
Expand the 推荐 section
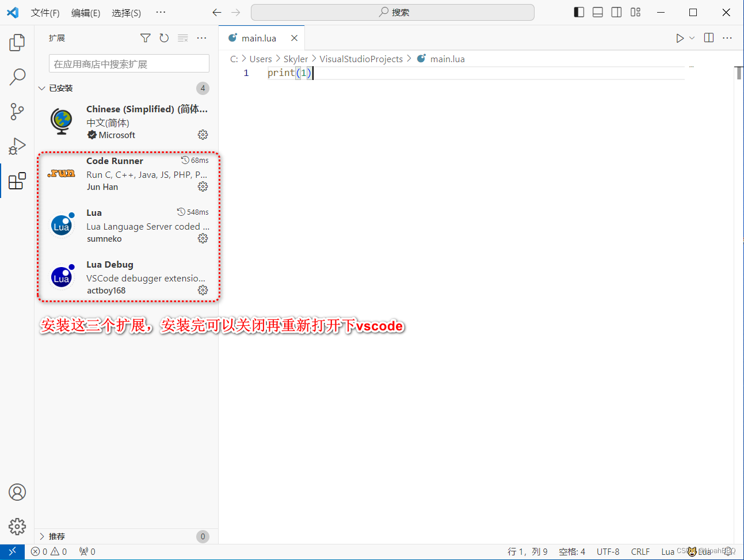click(x=126, y=536)
